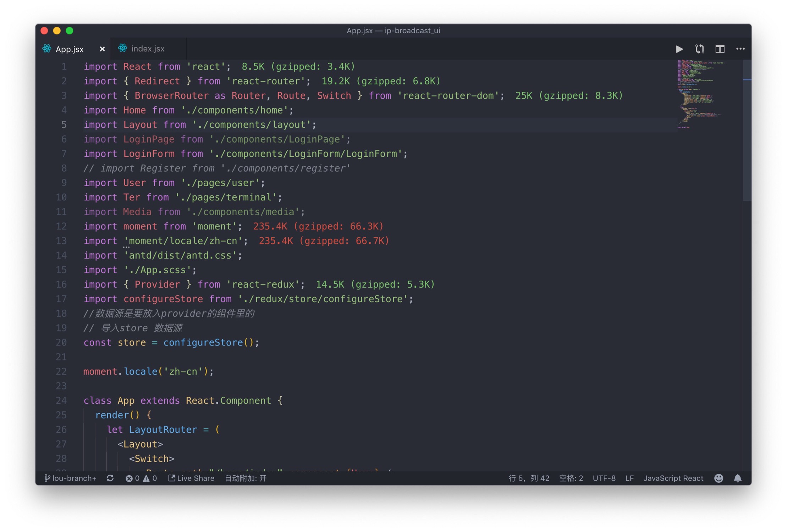The height and width of the screenshot is (532, 787).
Task: Select the App.jsx tab
Action: [x=70, y=49]
